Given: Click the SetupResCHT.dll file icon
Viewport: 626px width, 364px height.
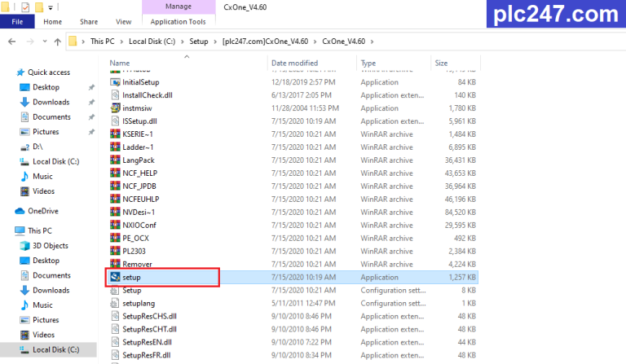Looking at the screenshot, I should pos(115,329).
